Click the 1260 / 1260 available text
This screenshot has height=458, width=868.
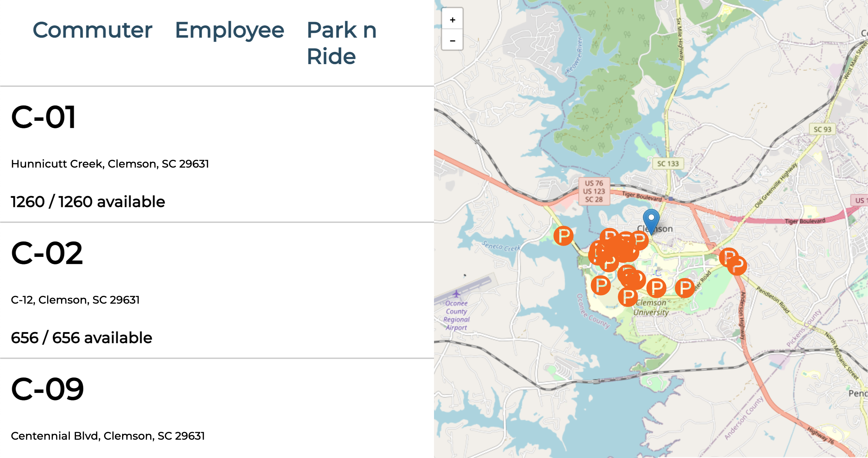point(88,202)
